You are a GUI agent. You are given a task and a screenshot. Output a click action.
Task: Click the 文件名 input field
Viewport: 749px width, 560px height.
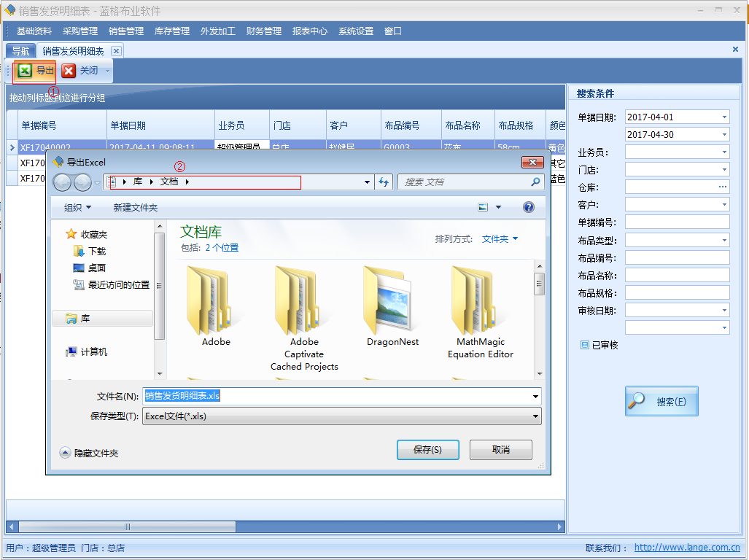point(339,396)
